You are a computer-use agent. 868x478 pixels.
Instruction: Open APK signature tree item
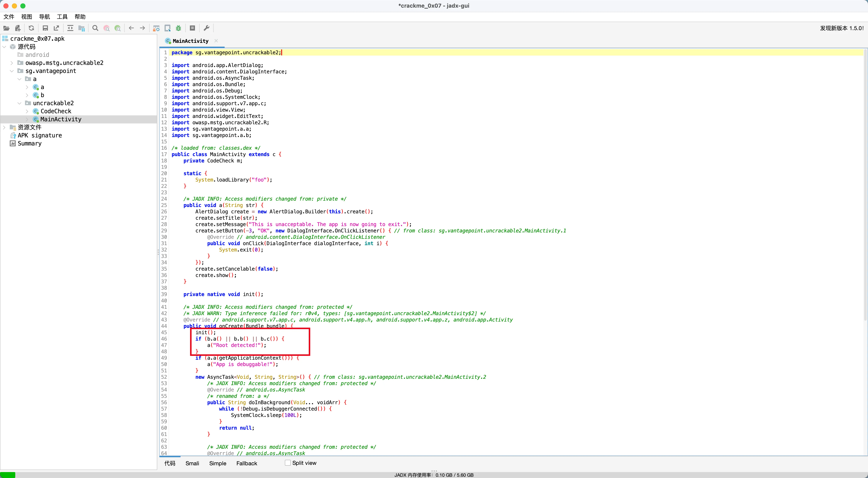[39, 136]
